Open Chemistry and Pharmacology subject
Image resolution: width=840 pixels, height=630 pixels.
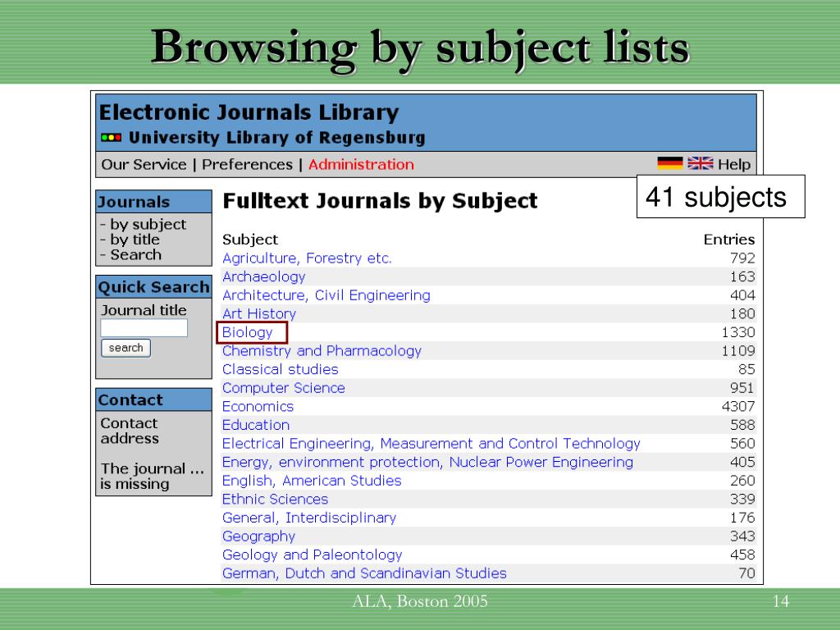pos(322,351)
